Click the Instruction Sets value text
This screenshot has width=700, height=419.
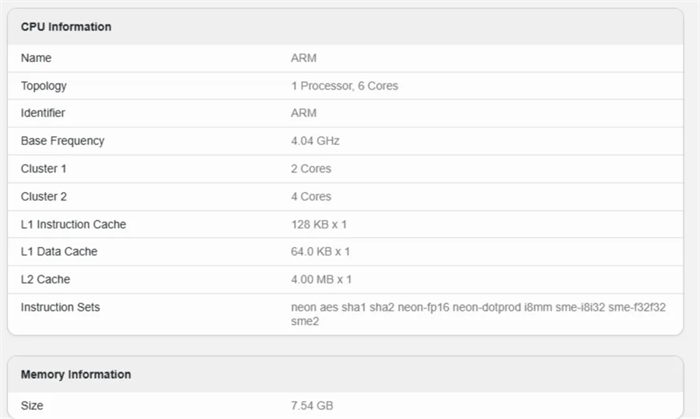coord(478,314)
